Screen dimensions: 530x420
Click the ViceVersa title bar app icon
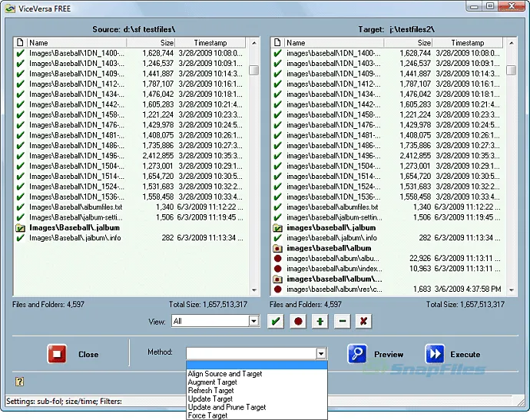[10, 8]
